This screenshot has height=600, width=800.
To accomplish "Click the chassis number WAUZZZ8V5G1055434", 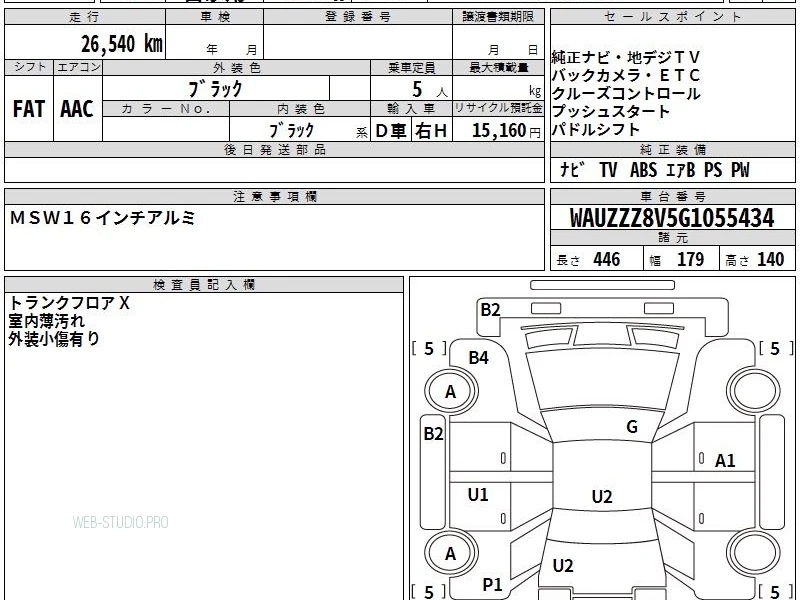I will pyautogui.click(x=672, y=218).
